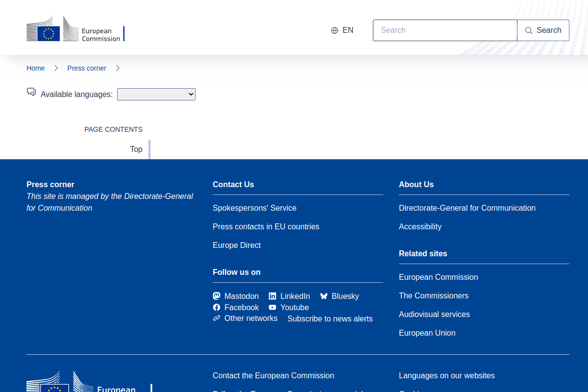The image size is (588, 392).
Task: Click the Youtube icon
Action: [272, 307]
